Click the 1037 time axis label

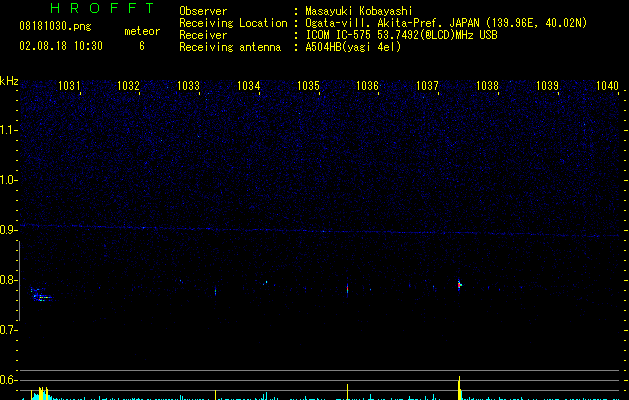(427, 86)
